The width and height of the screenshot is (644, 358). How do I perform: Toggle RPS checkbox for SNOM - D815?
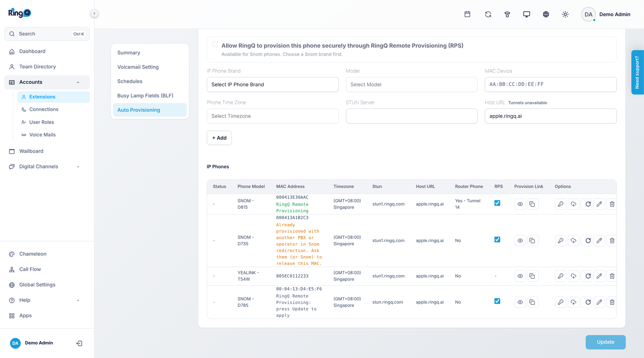pos(497,203)
